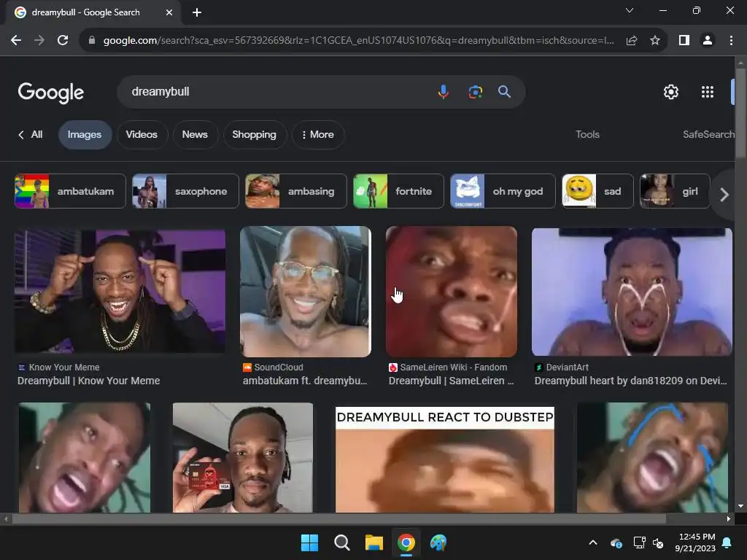
Task: Go back to the previous page
Action: (16, 41)
